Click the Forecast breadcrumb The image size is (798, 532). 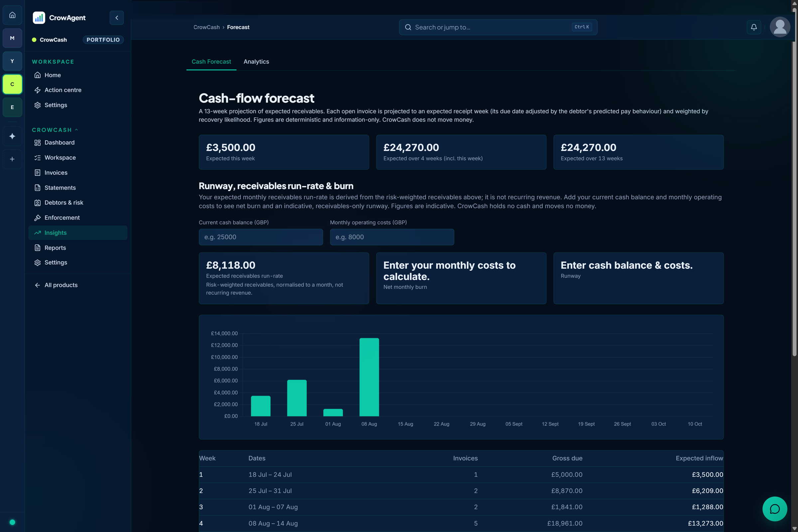238,27
